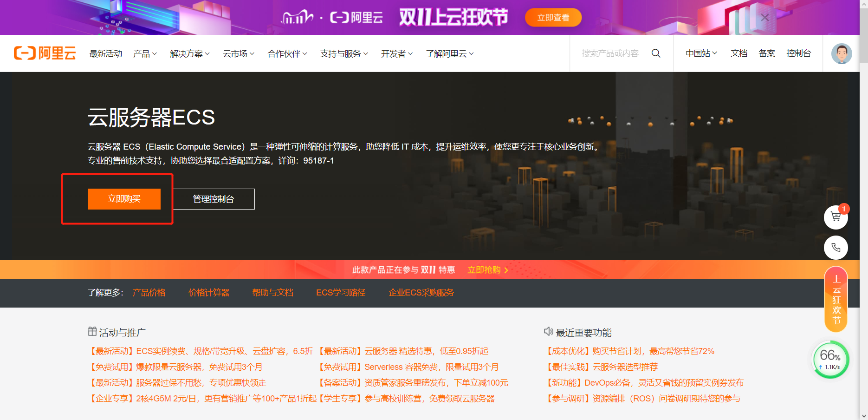Open the 文档 navigation item
The height and width of the screenshot is (420, 868).
point(739,53)
